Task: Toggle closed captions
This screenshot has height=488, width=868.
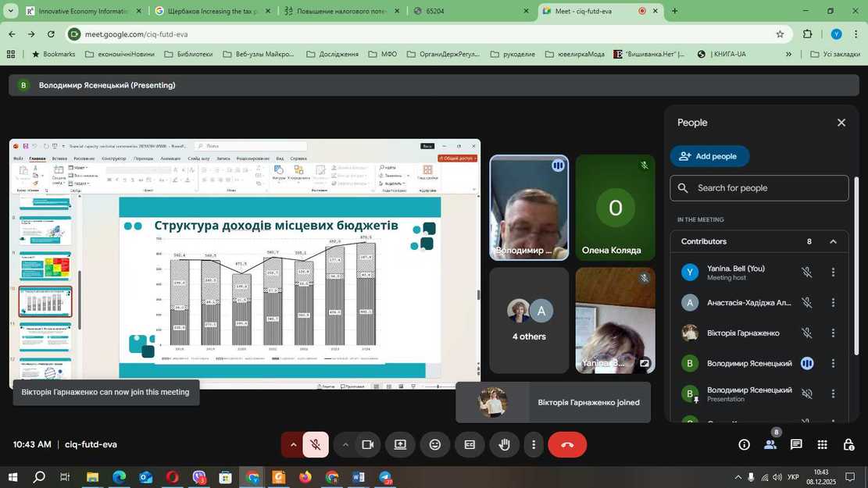Action: (x=470, y=445)
